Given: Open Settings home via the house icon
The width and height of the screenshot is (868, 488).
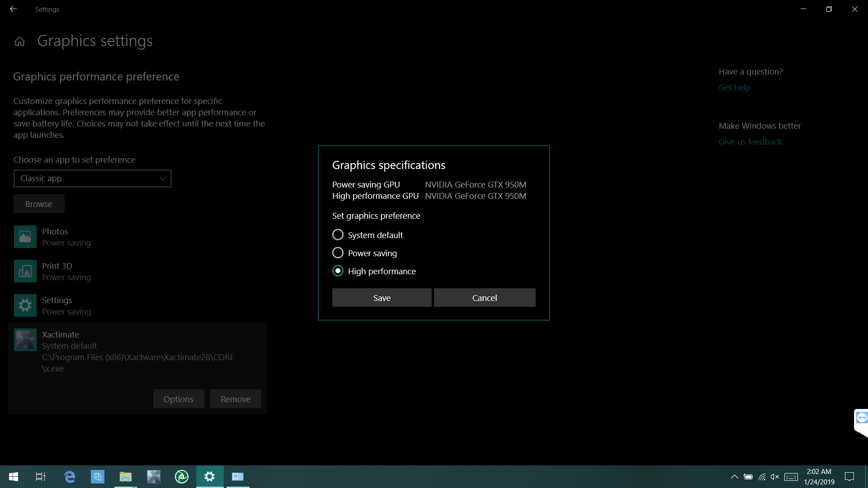Looking at the screenshot, I should (19, 42).
